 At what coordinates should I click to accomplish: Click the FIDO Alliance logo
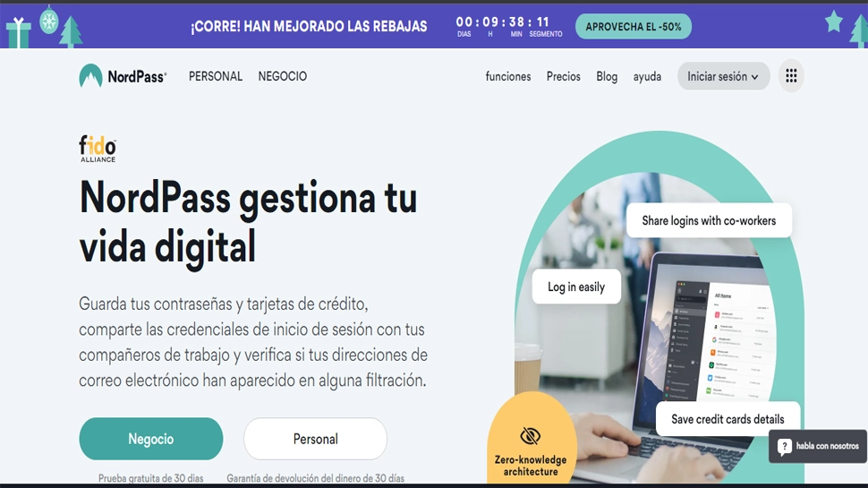coord(98,149)
